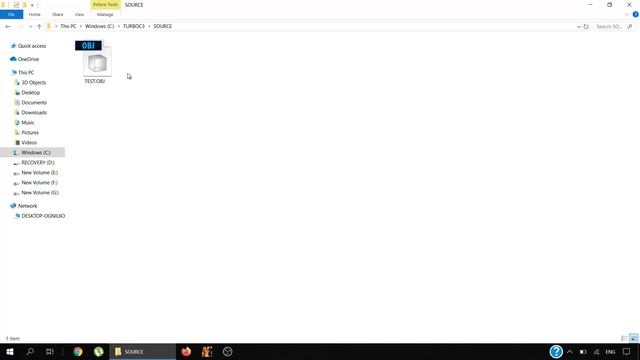Screen dimensions: 640x360
Task: Click the Picture Tools contextual tab
Action: (105, 4)
